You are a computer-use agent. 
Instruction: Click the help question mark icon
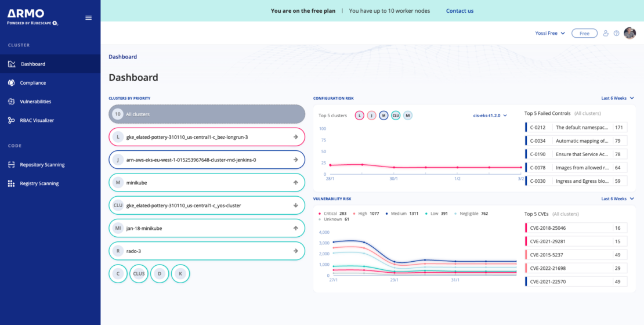pos(617,34)
